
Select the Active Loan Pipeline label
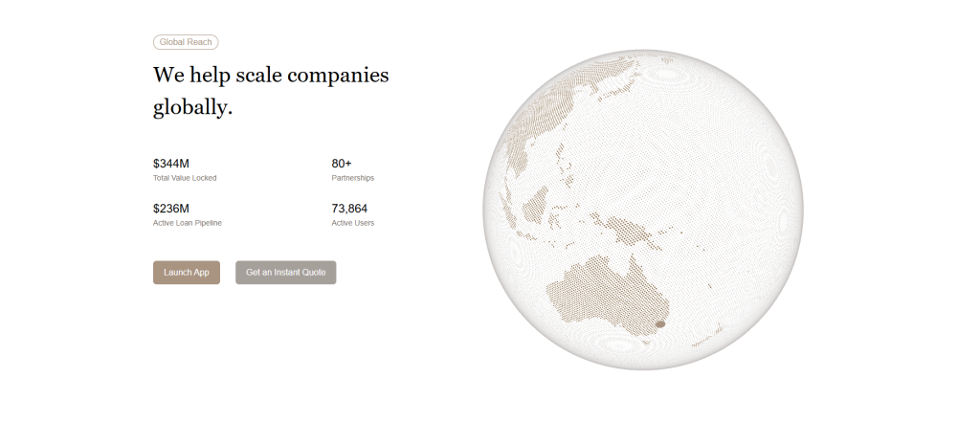pos(188,223)
